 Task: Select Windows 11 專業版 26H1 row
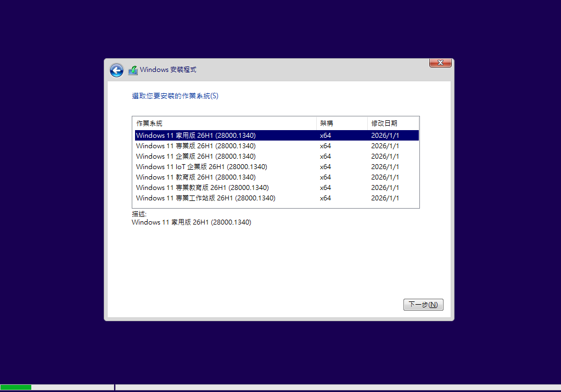[277, 145]
